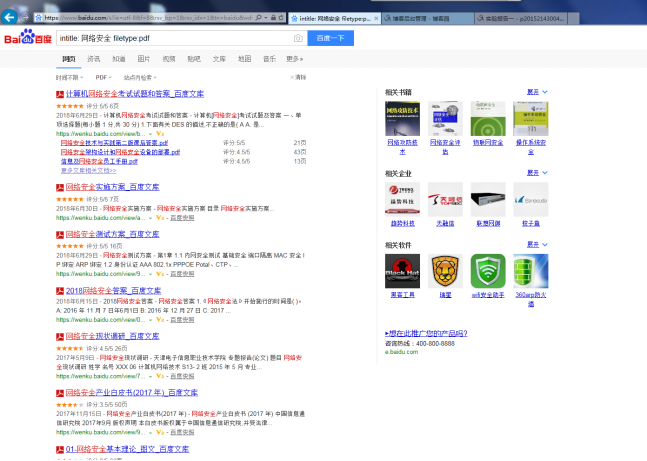647x461 pixels.
Task: Expand the 相关软件 section with 展开
Action: (x=537, y=245)
